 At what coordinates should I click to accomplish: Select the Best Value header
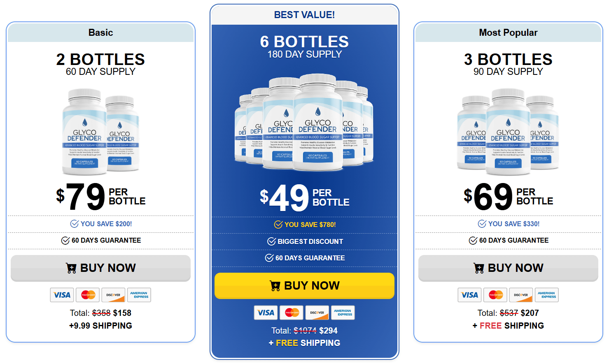304,15
